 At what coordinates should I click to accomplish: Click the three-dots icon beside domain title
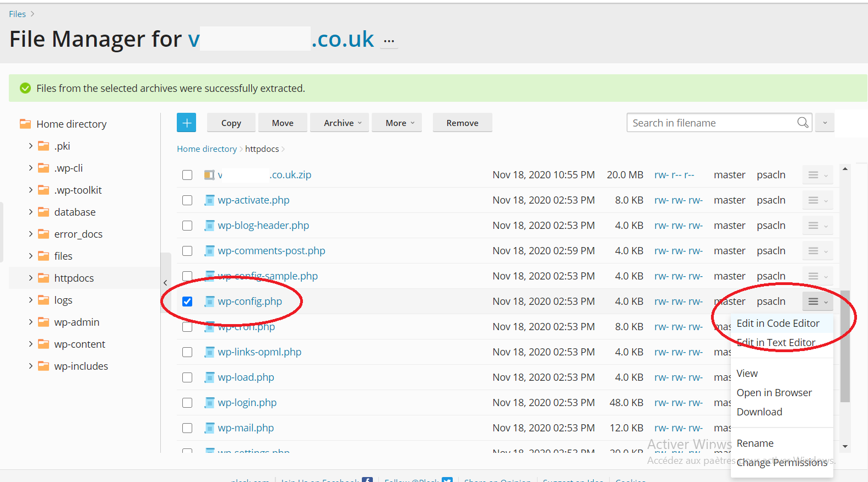[x=389, y=41]
